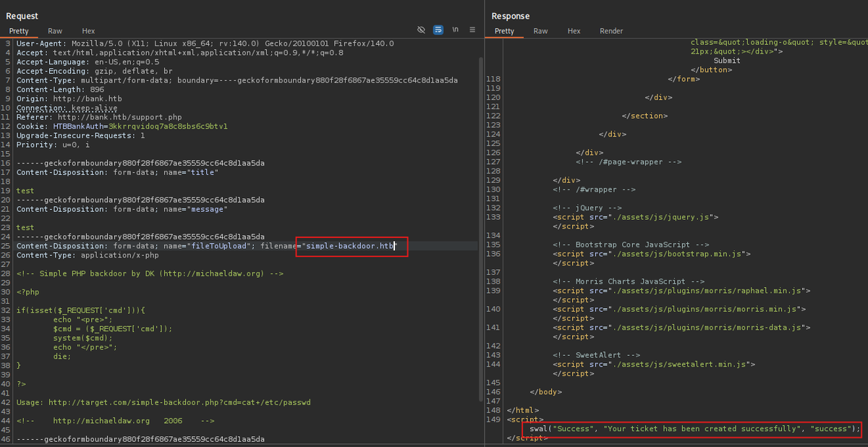The image size is (868, 447).
Task: Click the die; statement on line 37
Action: pos(62,357)
